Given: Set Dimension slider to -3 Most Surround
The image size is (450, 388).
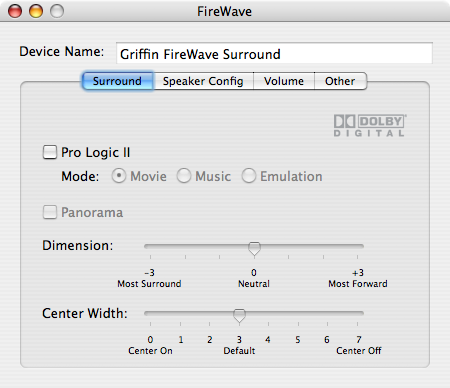Looking at the screenshot, I should pos(150,247).
